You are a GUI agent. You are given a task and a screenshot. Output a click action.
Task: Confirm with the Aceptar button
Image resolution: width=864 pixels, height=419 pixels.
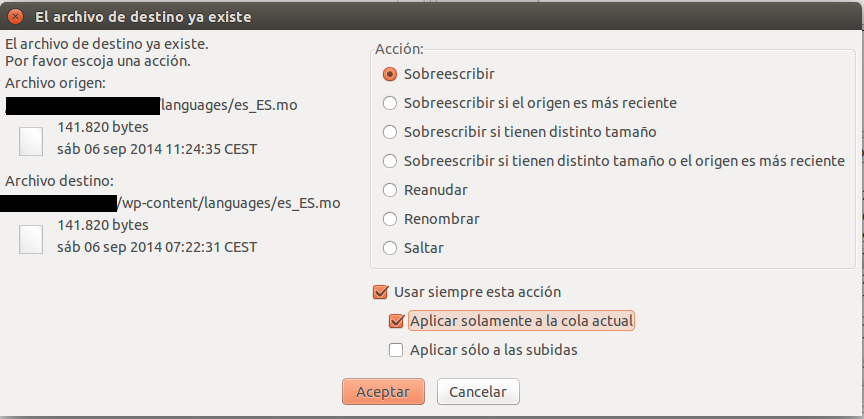coord(383,392)
